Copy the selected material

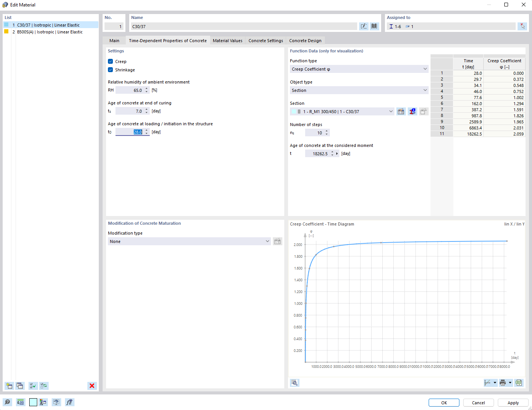[x=20, y=386]
